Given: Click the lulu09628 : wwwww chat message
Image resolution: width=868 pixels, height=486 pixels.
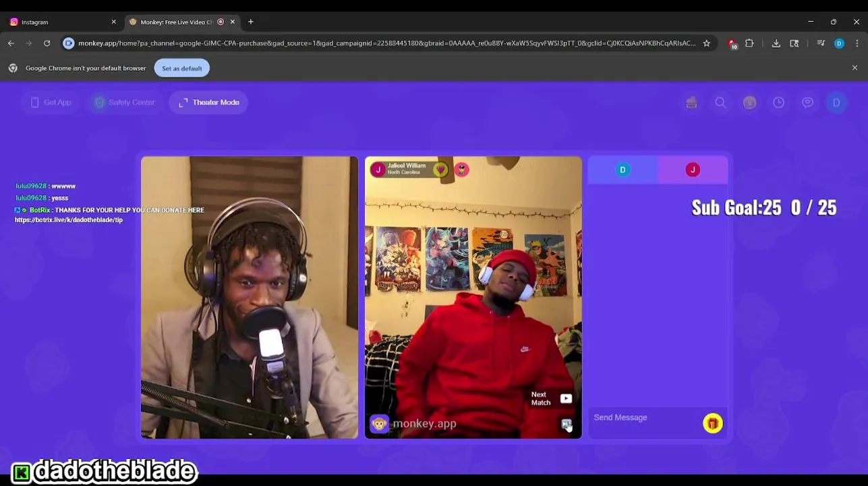Looking at the screenshot, I should click(x=45, y=186).
